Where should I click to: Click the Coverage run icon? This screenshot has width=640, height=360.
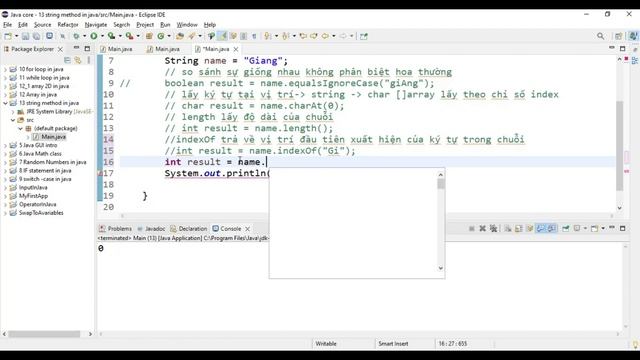tap(111, 36)
